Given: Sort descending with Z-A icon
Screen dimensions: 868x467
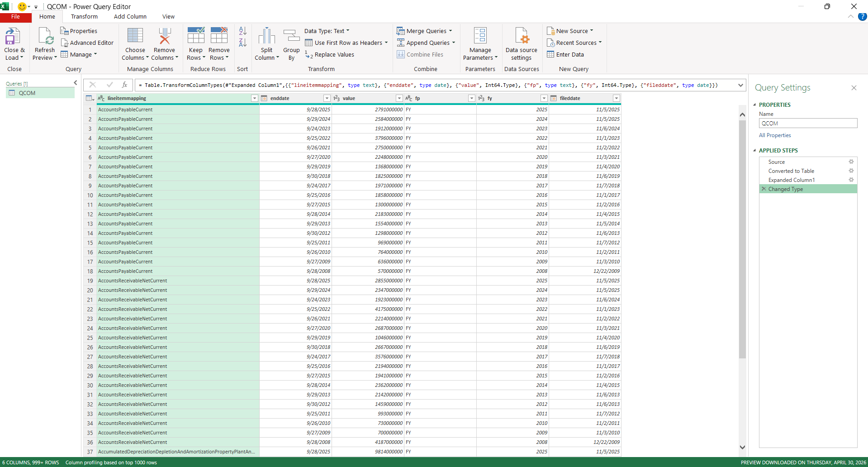Looking at the screenshot, I should pos(243,43).
